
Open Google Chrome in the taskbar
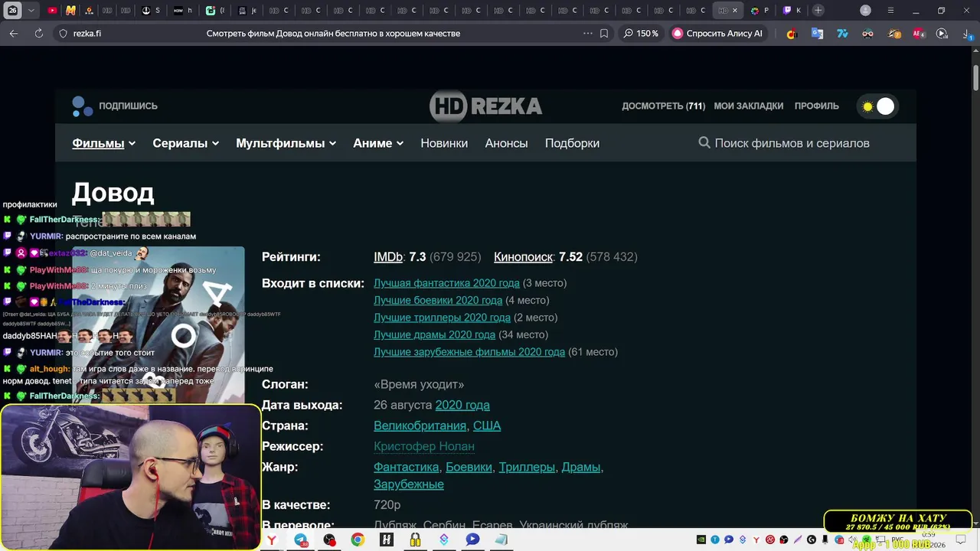tap(358, 540)
